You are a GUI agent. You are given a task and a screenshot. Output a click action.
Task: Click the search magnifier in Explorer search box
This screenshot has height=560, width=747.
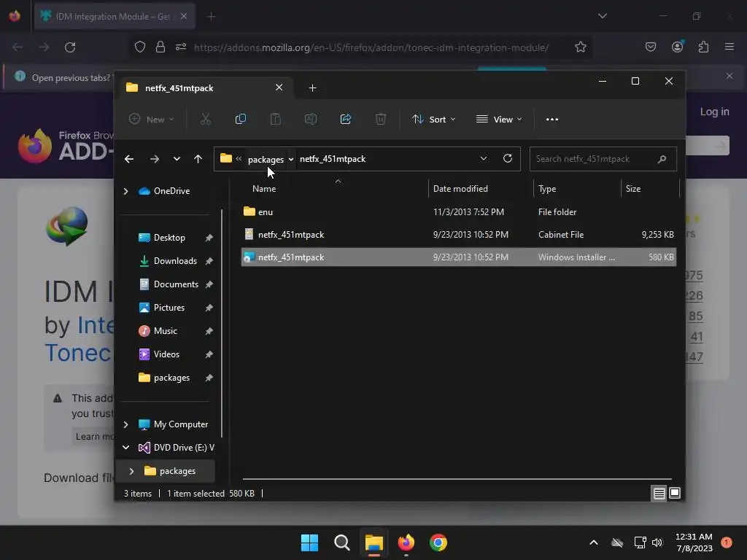662,159
